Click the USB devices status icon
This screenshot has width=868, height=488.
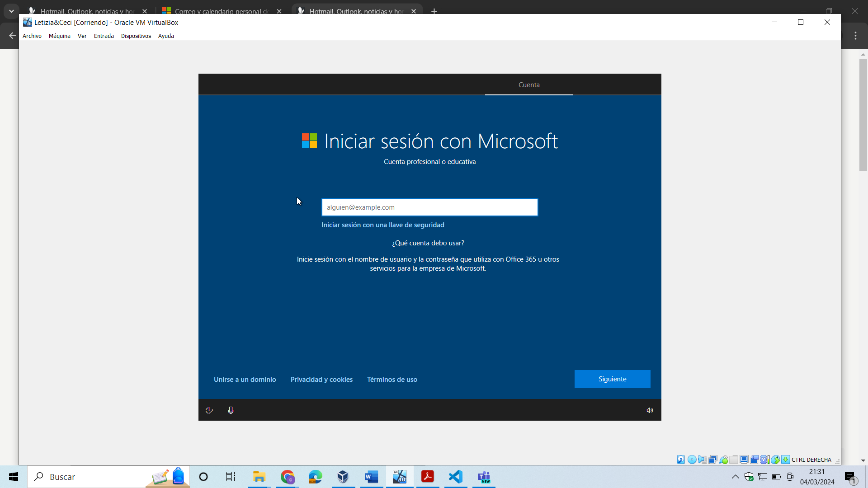tap(723, 460)
